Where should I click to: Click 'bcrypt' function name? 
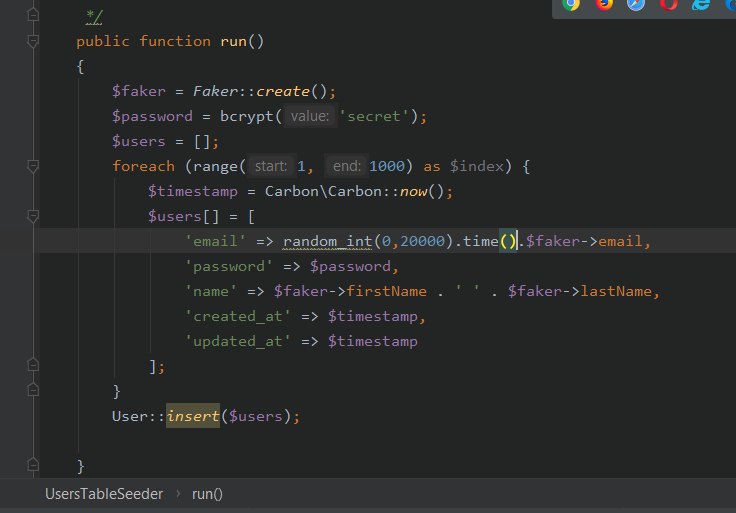(246, 116)
